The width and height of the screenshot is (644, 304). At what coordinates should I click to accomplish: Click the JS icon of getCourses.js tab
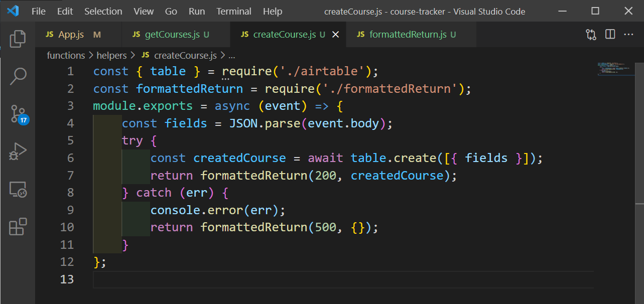pyautogui.click(x=136, y=35)
